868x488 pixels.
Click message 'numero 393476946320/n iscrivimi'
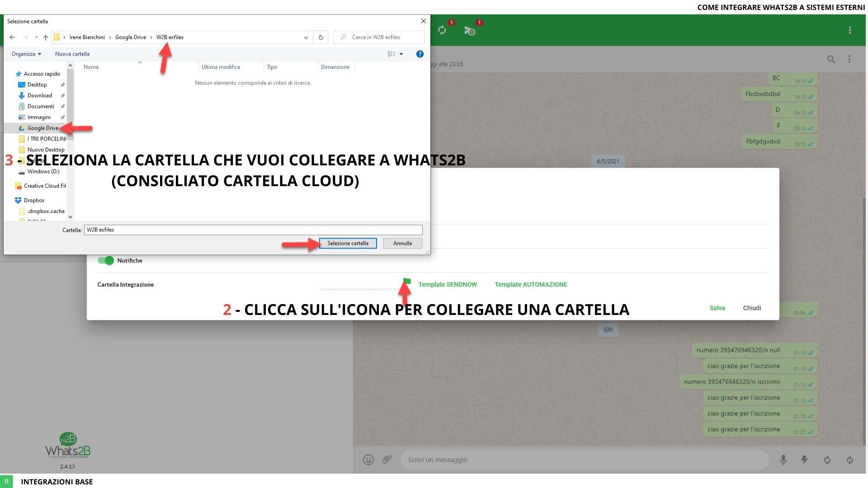tap(749, 382)
